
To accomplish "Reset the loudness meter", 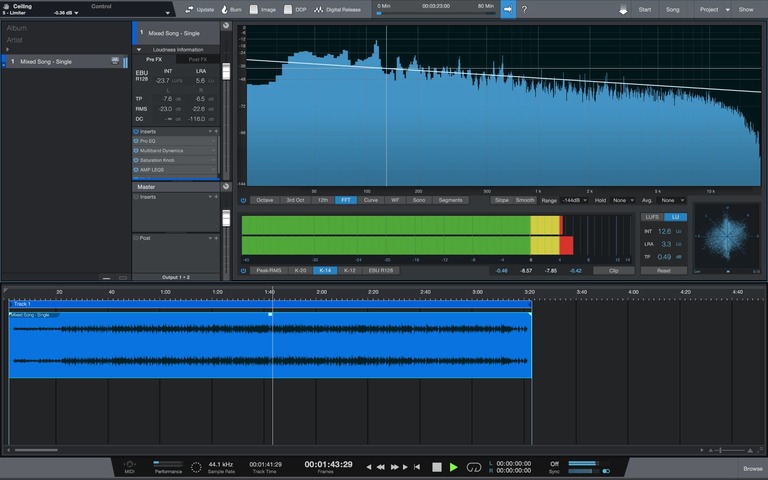I will click(x=664, y=270).
